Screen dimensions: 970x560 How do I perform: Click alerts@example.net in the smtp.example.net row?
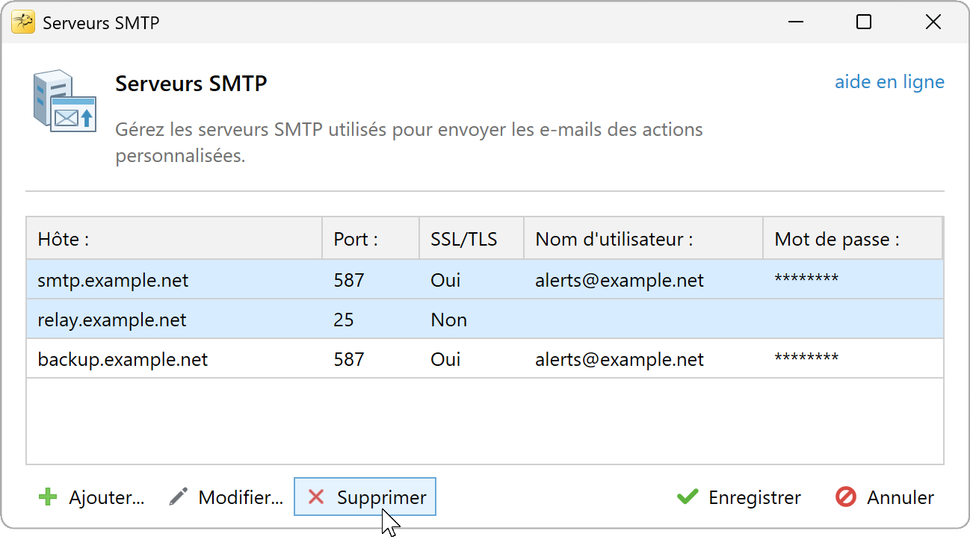[620, 281]
